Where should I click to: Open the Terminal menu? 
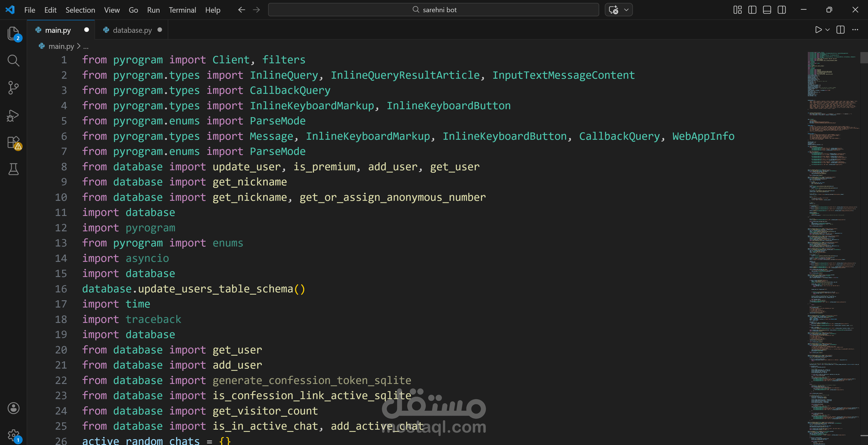[x=182, y=10]
